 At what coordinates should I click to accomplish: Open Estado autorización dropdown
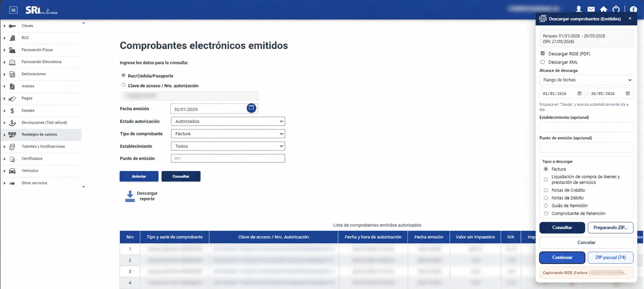click(x=228, y=121)
